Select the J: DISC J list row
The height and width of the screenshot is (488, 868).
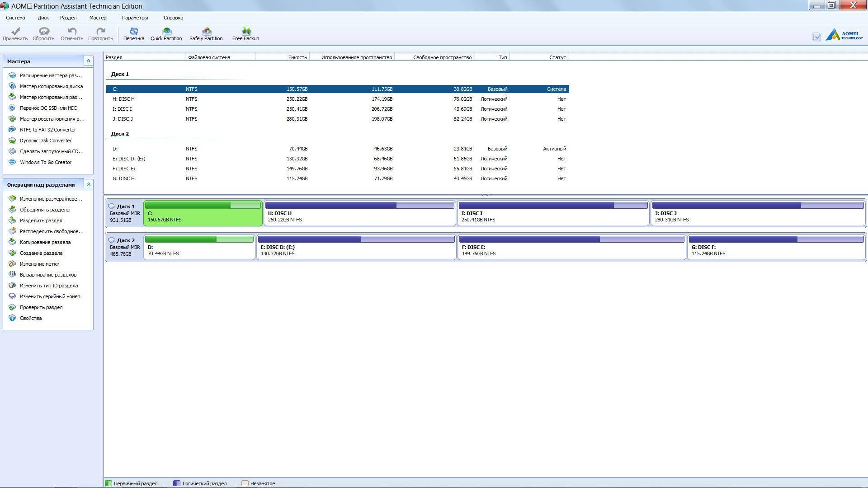coord(338,119)
